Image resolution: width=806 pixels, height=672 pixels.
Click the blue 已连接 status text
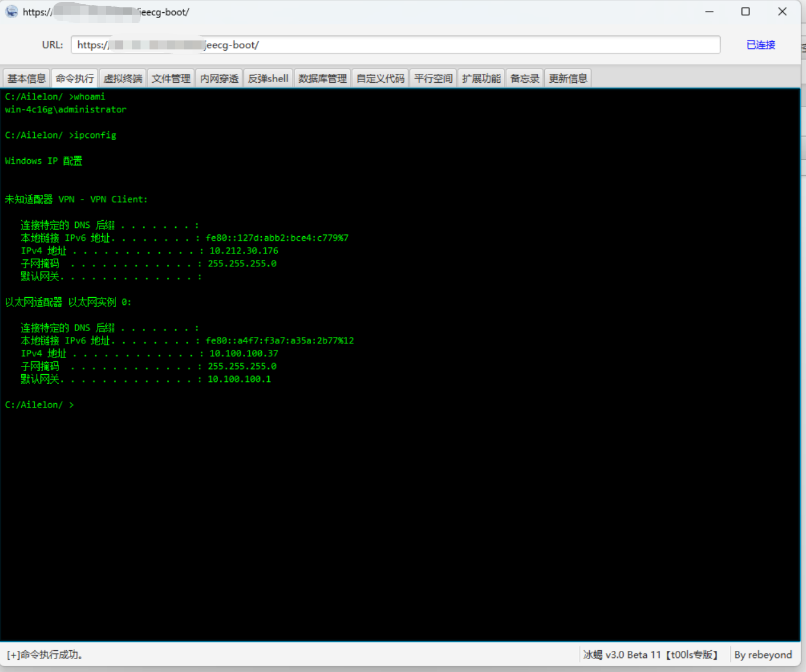click(760, 45)
